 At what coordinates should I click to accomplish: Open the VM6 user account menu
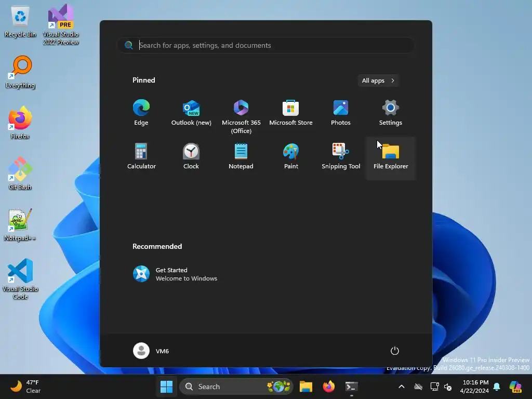pyautogui.click(x=151, y=351)
